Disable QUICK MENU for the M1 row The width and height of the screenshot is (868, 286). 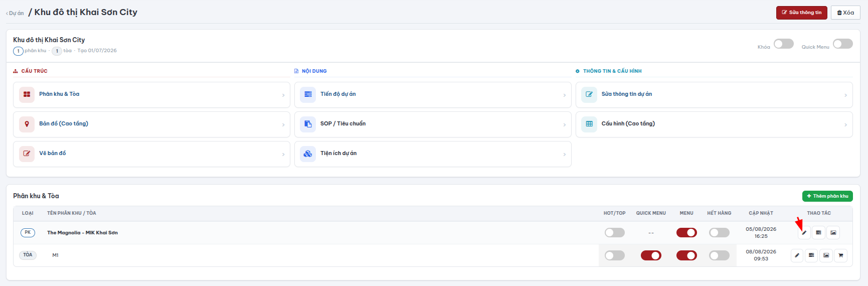pyautogui.click(x=651, y=256)
